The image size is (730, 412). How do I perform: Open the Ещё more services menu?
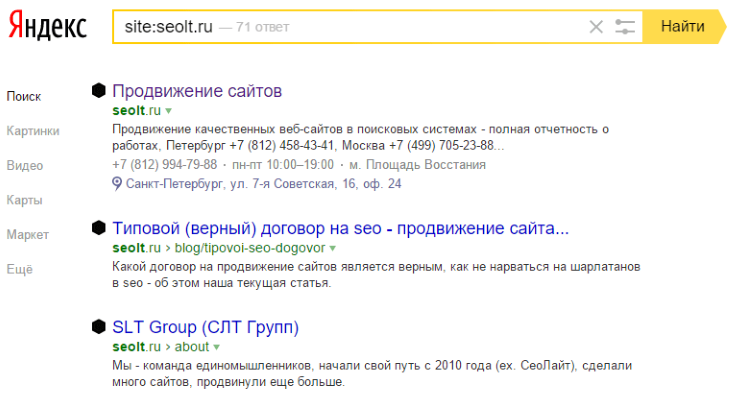click(20, 269)
